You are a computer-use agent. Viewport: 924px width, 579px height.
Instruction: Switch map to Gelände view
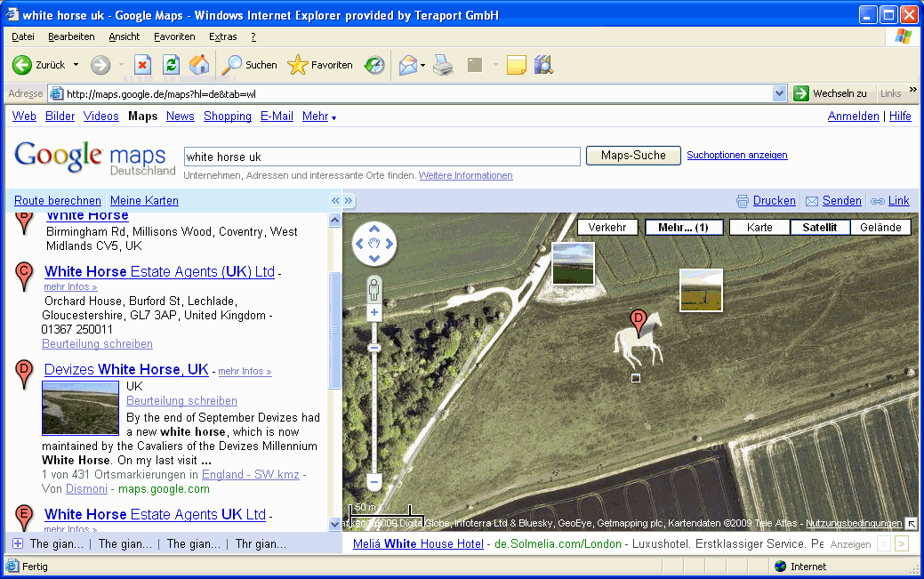tap(880, 227)
